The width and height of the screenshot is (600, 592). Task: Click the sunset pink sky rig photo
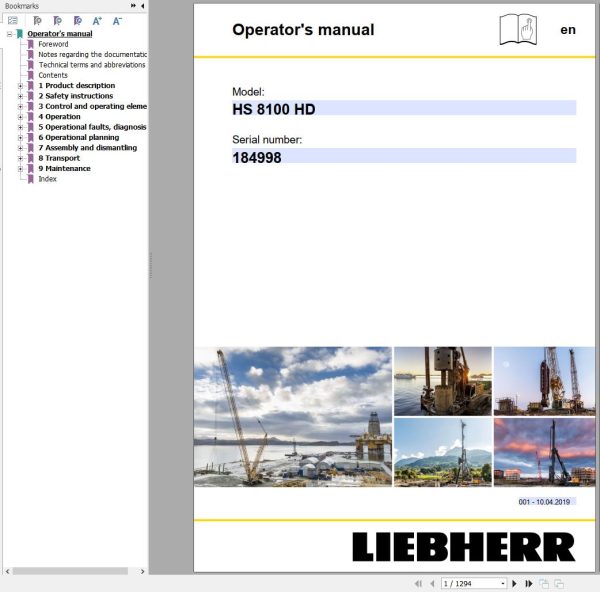(545, 452)
